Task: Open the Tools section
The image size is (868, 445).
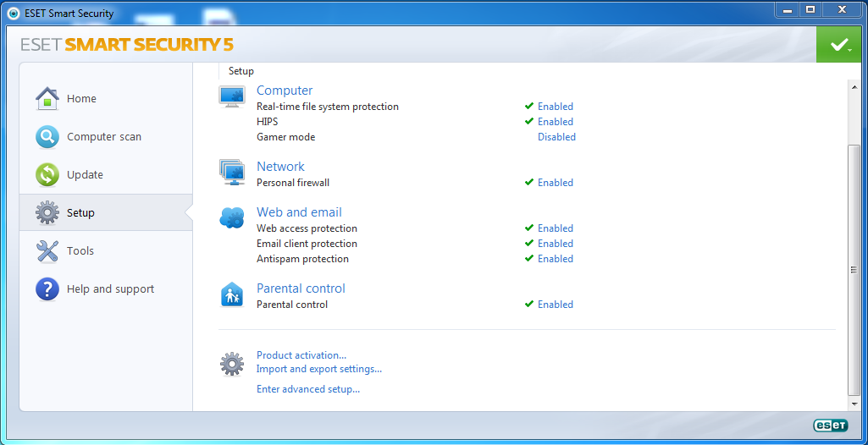Action: tap(80, 251)
